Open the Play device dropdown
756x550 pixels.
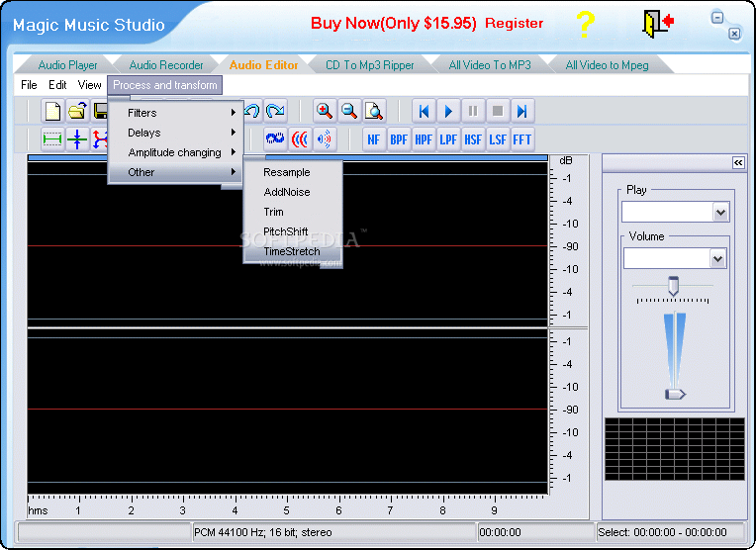point(720,212)
